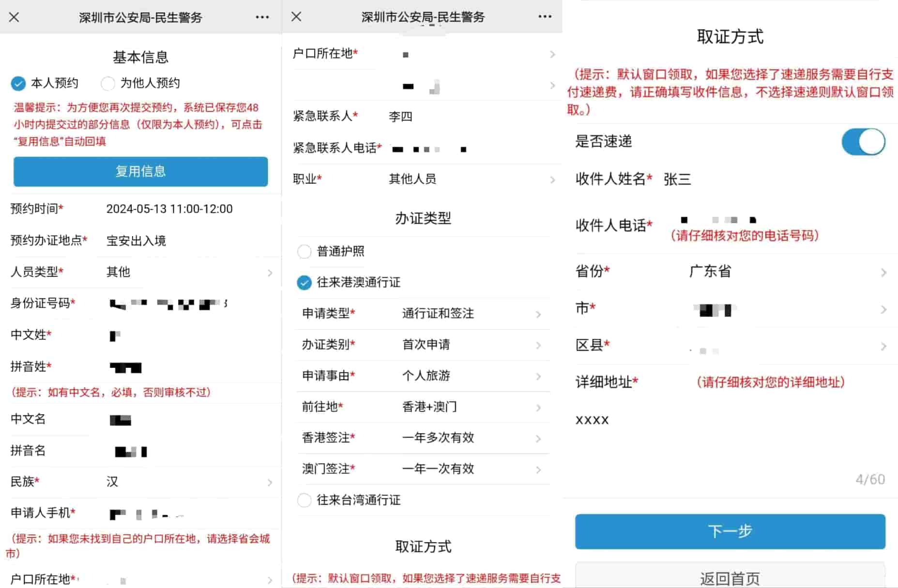Image resolution: width=898 pixels, height=588 pixels.
Task: Open the 职业 occupation picker
Action: tap(470, 180)
